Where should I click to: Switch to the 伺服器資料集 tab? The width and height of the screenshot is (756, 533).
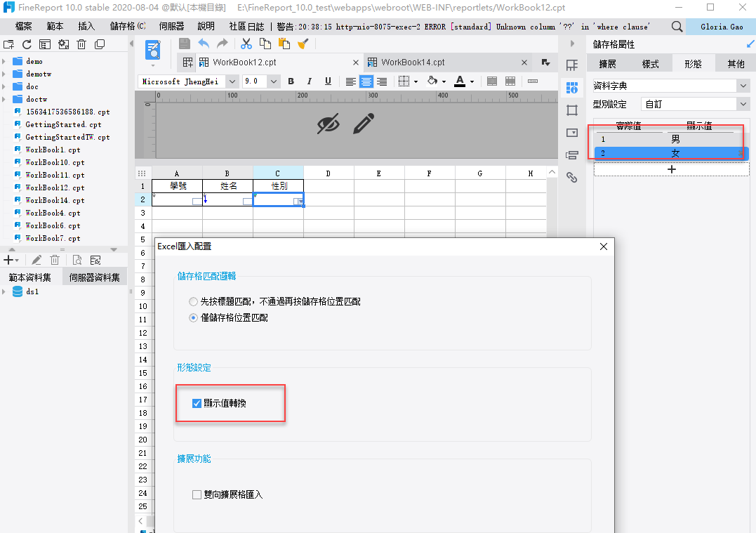93,276
